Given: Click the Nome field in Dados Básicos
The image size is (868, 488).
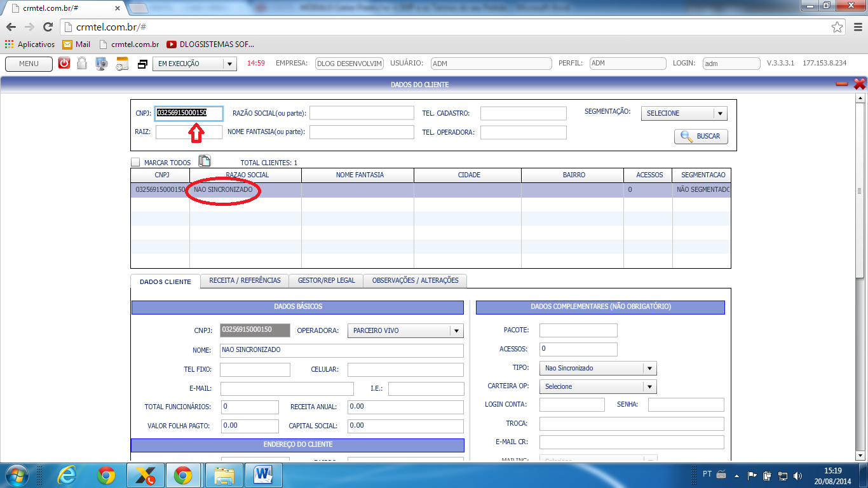Looking at the screenshot, I should (342, 350).
